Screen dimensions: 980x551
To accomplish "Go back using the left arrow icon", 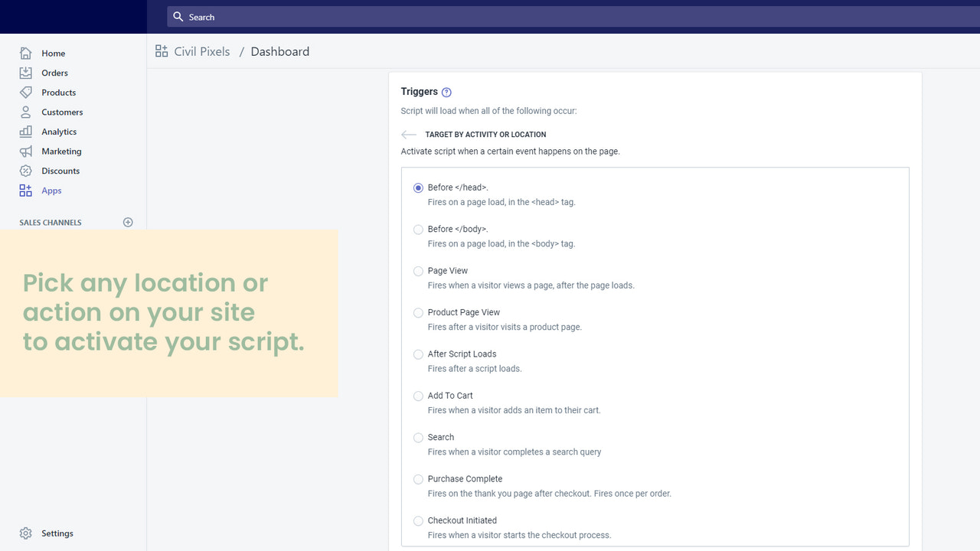I will [x=409, y=135].
